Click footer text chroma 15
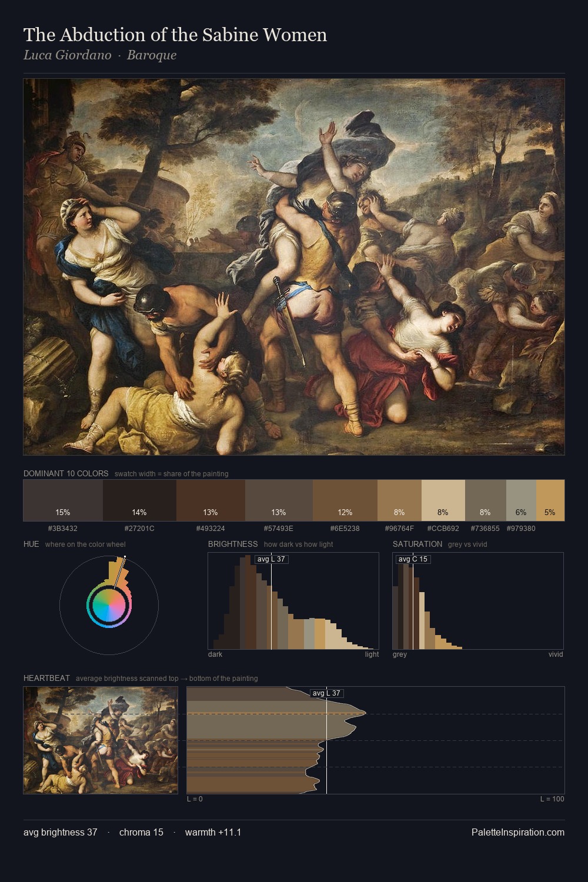 pos(141,832)
